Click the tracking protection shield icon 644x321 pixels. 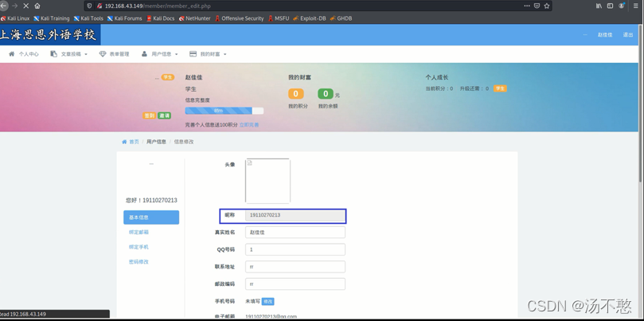tap(90, 6)
